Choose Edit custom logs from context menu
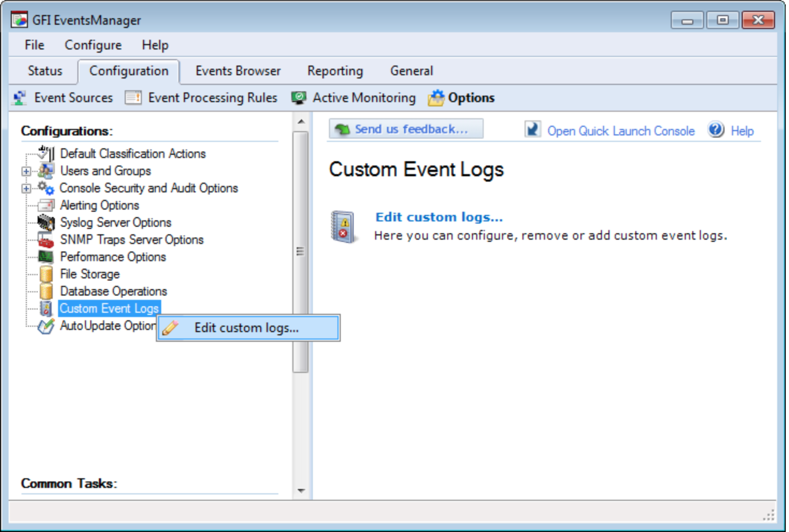 coord(246,328)
